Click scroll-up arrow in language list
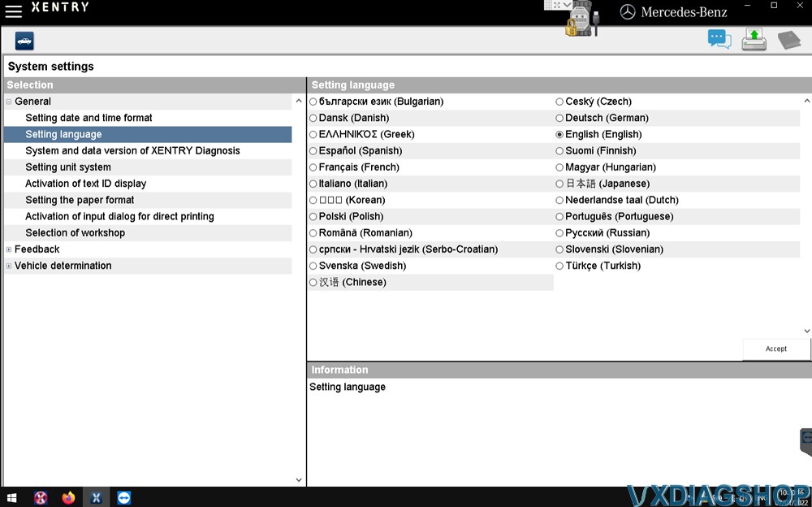 click(807, 101)
